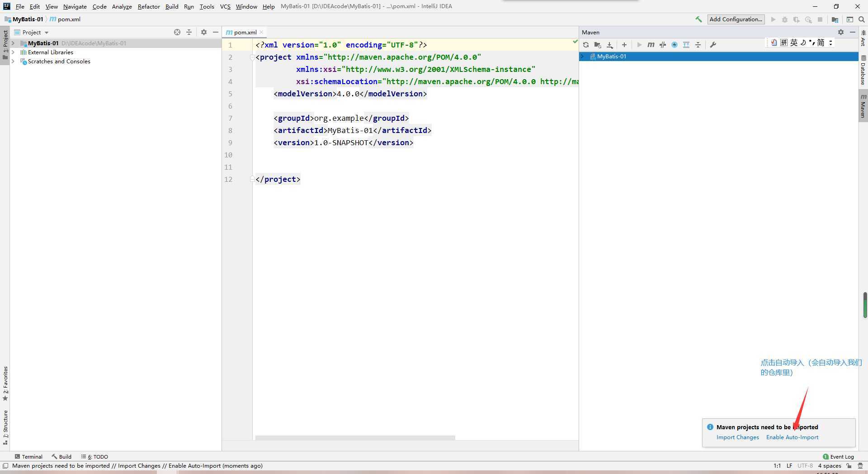Toggle tool window bars at bottom-left corner
The width and height of the screenshot is (868, 474).
5,466
